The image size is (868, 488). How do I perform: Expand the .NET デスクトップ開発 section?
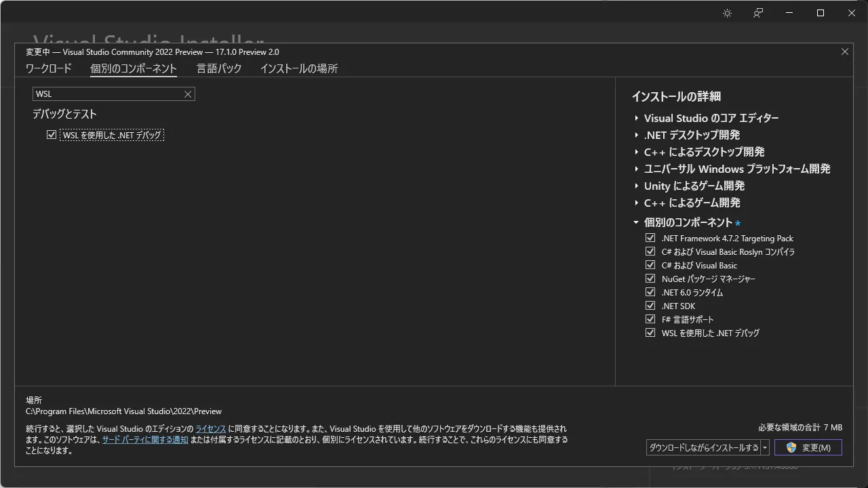(636, 135)
